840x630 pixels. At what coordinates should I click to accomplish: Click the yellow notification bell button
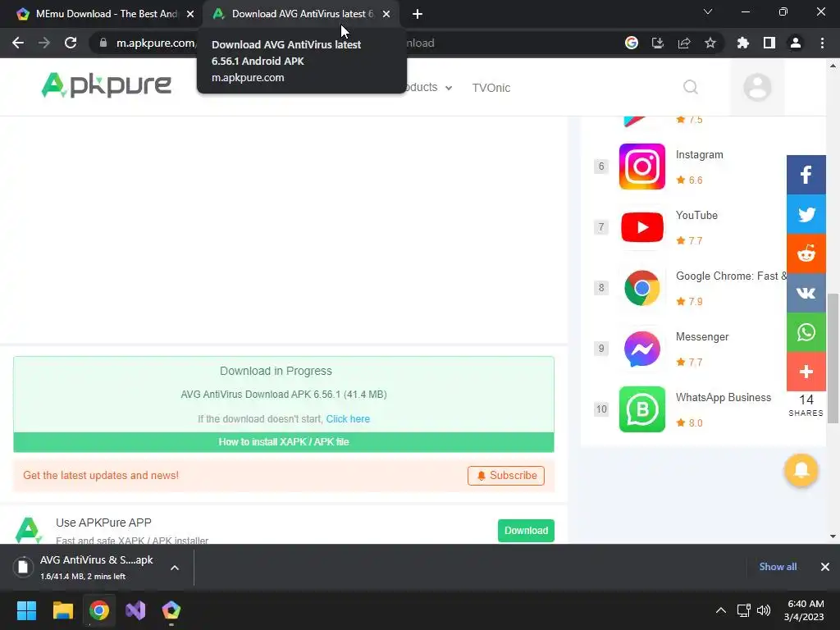[801, 470]
